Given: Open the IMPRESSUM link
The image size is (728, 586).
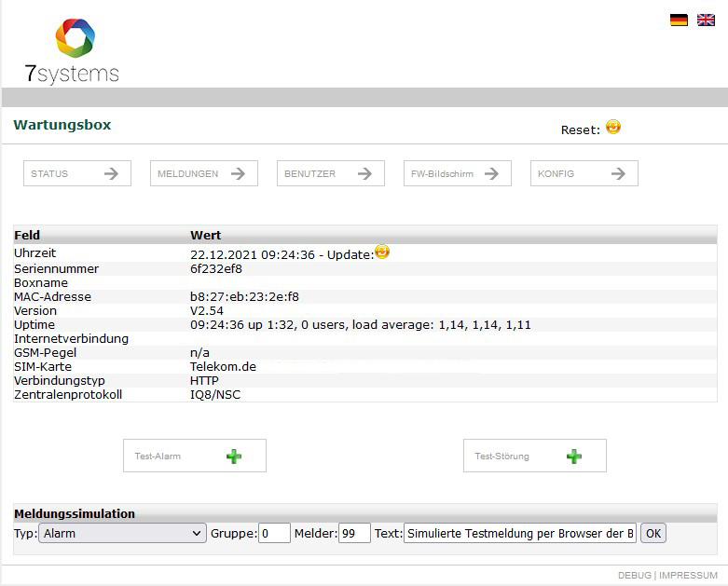Looking at the screenshot, I should (688, 576).
